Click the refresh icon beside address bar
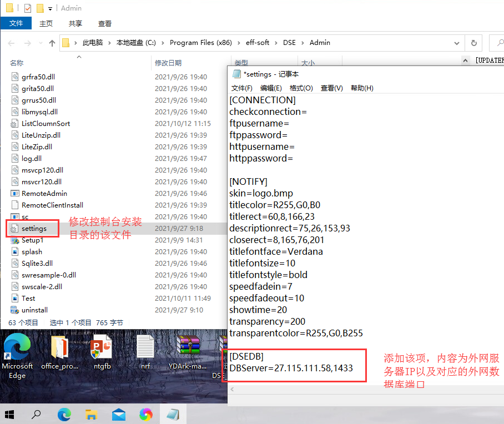This screenshot has width=504, height=424. tap(474, 43)
